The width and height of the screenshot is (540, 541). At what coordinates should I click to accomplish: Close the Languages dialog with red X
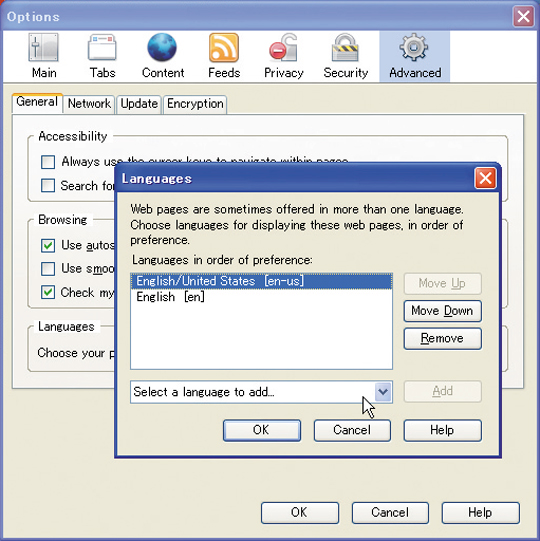coord(485,178)
